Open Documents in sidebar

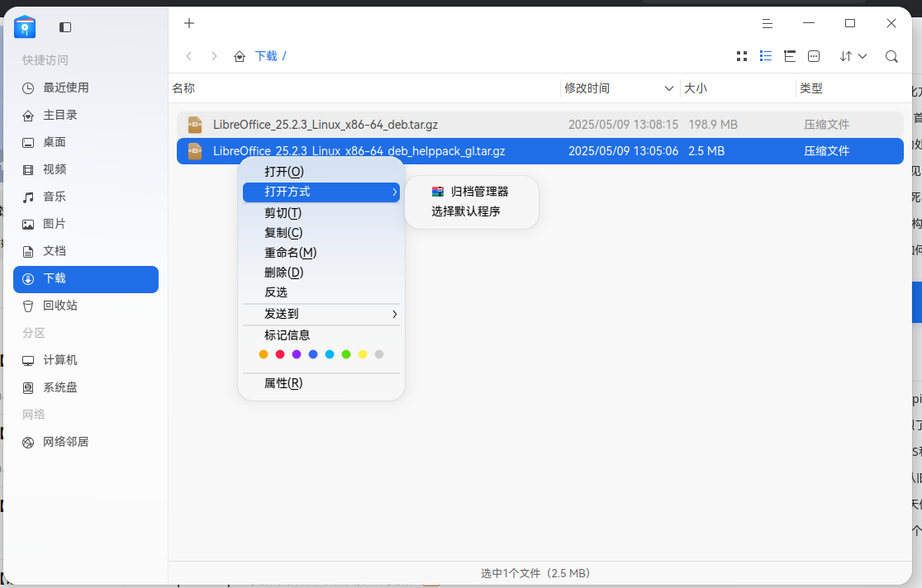86,251
